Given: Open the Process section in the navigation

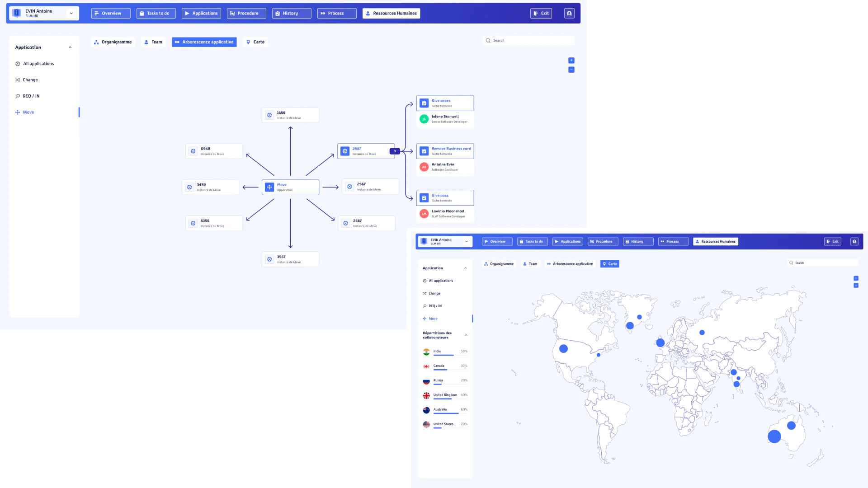Looking at the screenshot, I should 336,13.
